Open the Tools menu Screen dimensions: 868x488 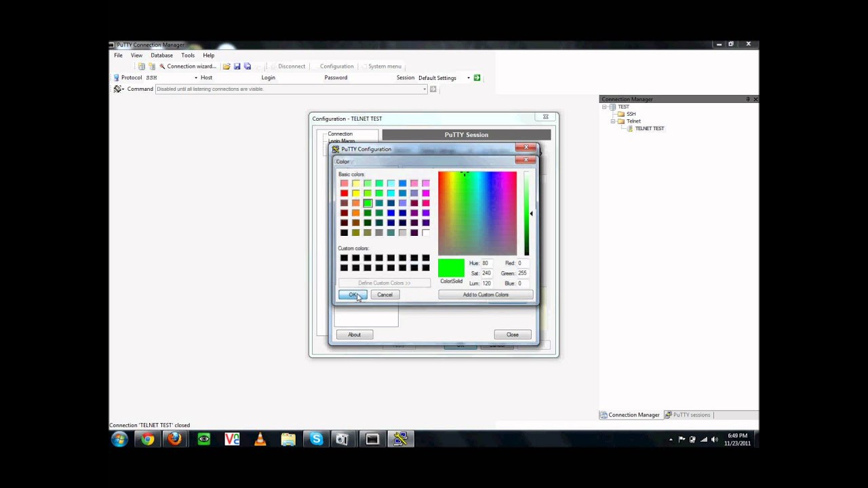188,56
